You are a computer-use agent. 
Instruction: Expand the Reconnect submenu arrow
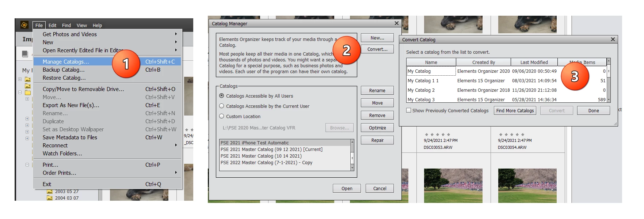point(176,145)
